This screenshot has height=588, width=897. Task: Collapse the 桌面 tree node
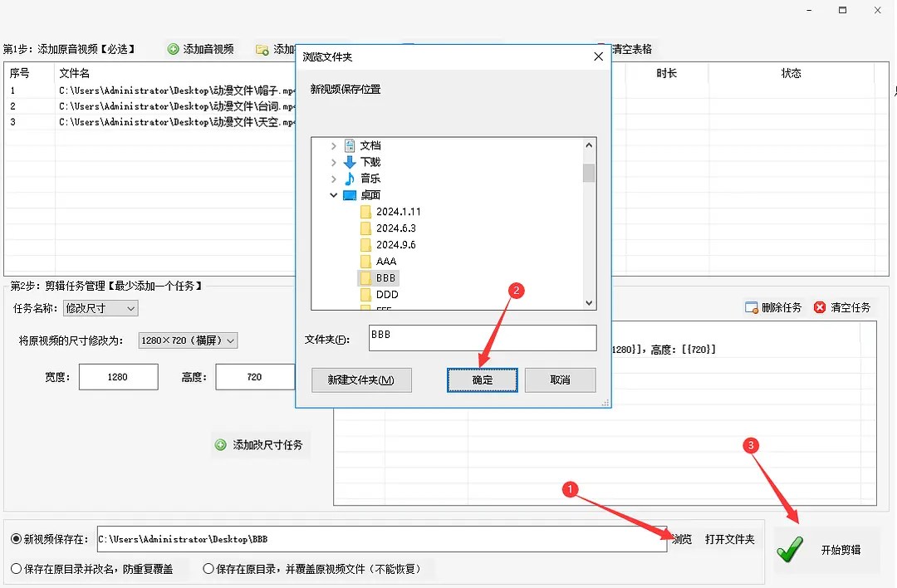pyautogui.click(x=334, y=195)
